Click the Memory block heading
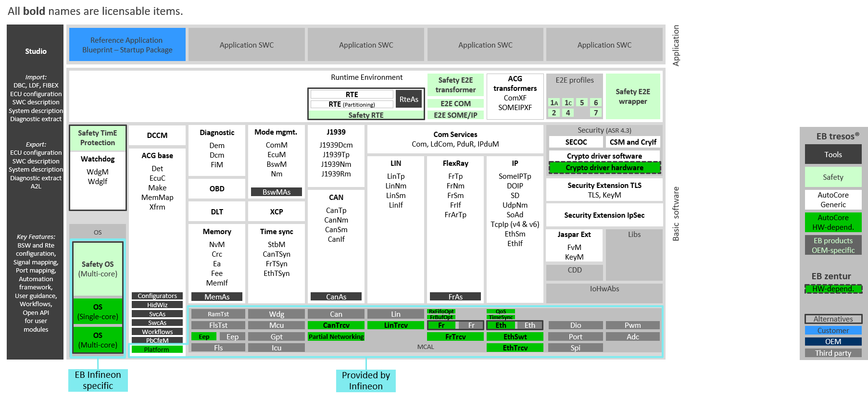This screenshot has width=868, height=398. coord(217,232)
